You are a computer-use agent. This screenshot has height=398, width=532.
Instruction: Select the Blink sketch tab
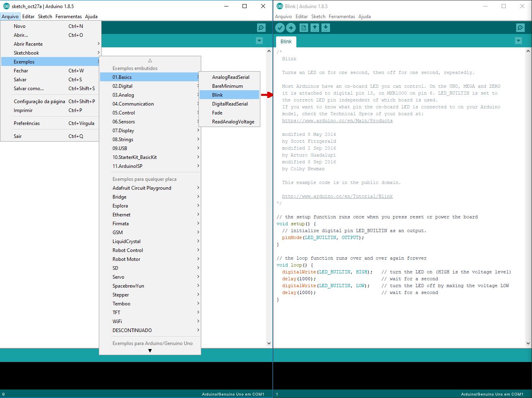click(x=286, y=42)
